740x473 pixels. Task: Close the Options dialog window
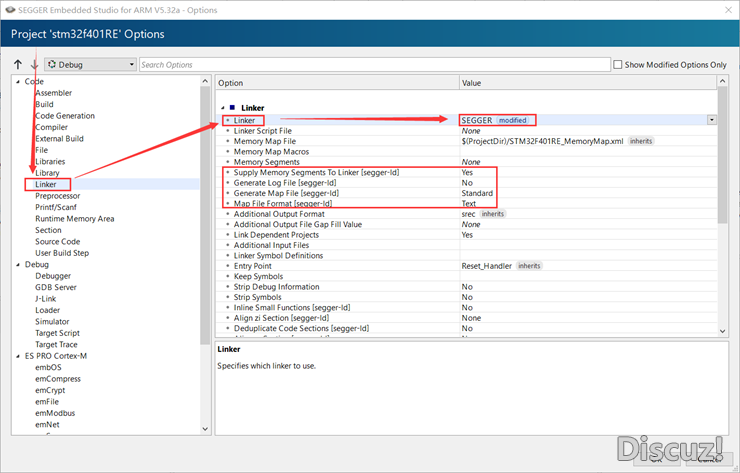click(x=728, y=10)
